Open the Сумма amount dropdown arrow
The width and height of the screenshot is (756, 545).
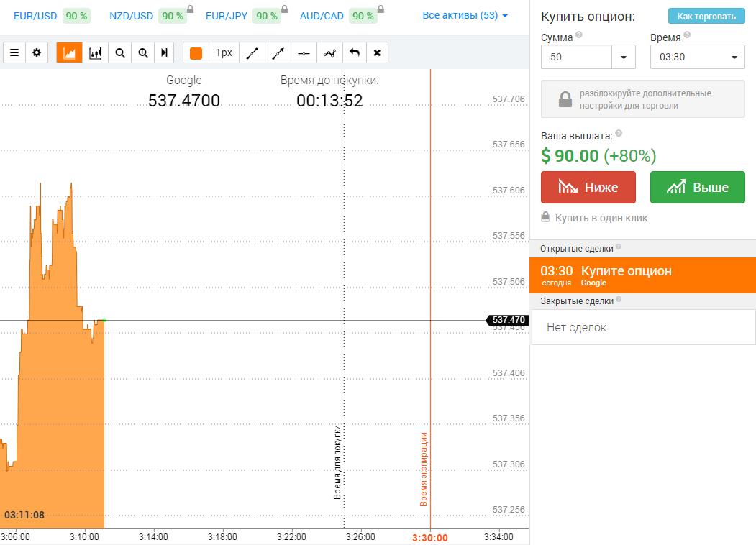click(624, 57)
